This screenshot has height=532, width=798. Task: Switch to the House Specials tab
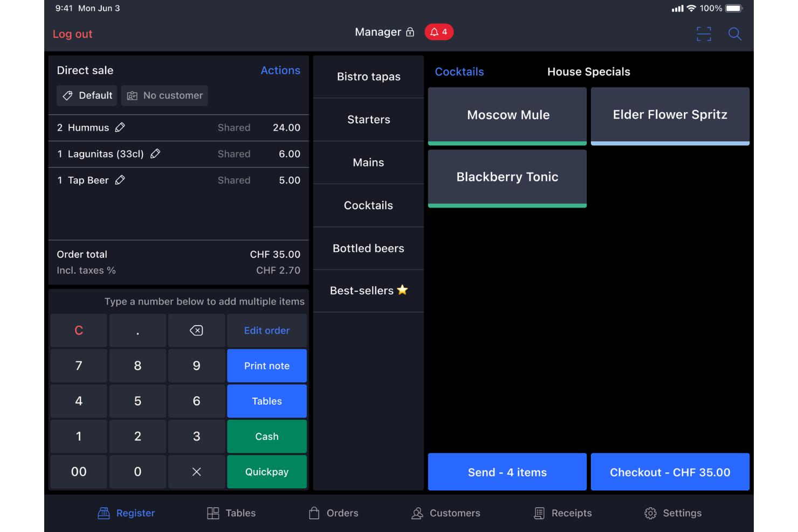pos(588,71)
